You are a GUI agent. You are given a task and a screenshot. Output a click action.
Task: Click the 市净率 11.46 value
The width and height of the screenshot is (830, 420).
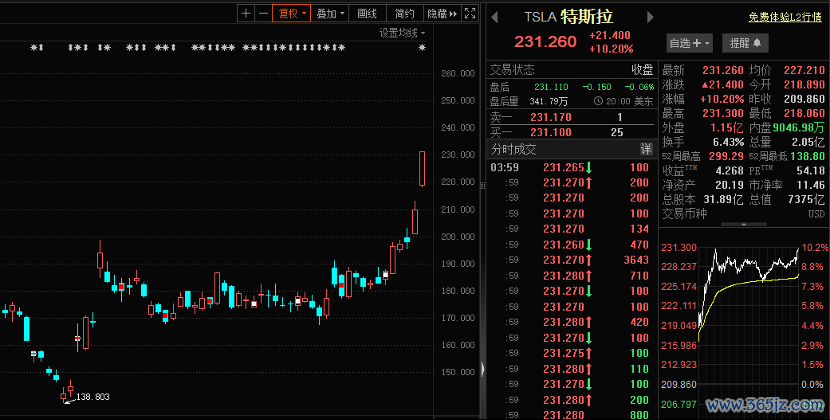coord(810,185)
